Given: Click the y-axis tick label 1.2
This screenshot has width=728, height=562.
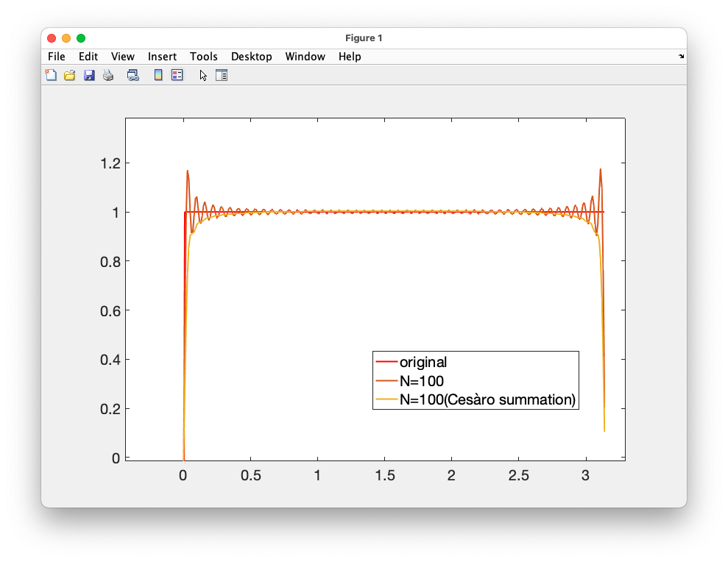Looking at the screenshot, I should tap(110, 163).
